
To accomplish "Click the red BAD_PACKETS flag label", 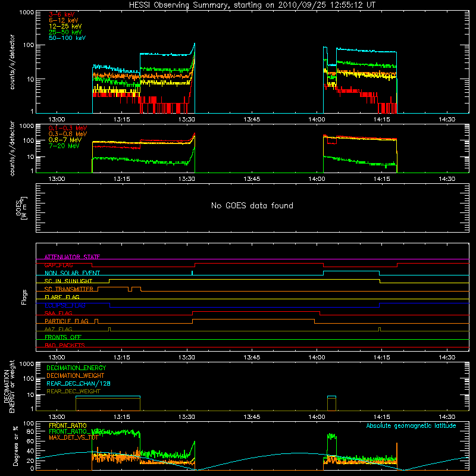I will tap(65, 345).
